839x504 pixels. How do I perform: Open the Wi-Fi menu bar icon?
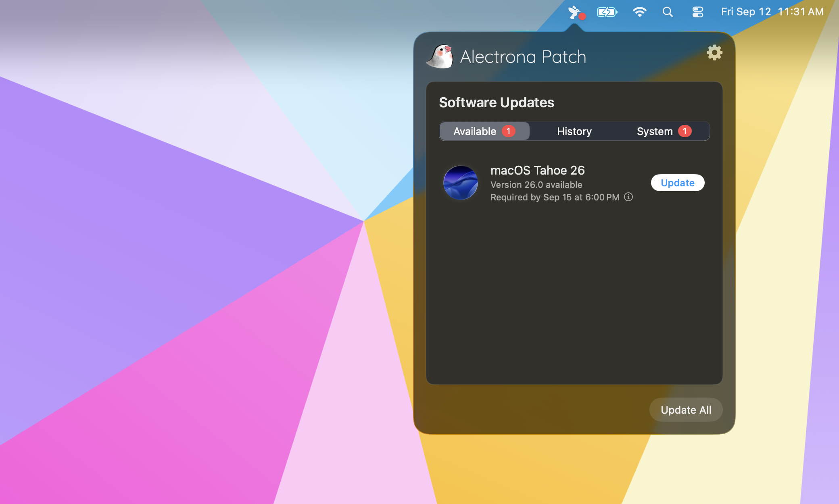click(x=640, y=12)
